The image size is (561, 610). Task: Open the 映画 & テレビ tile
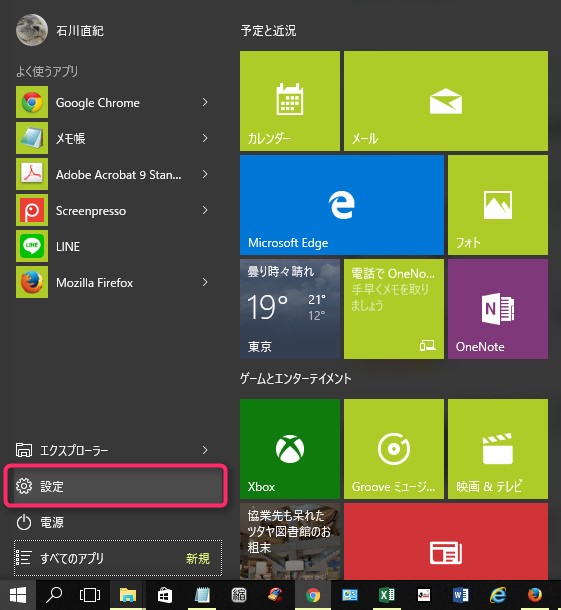click(498, 449)
